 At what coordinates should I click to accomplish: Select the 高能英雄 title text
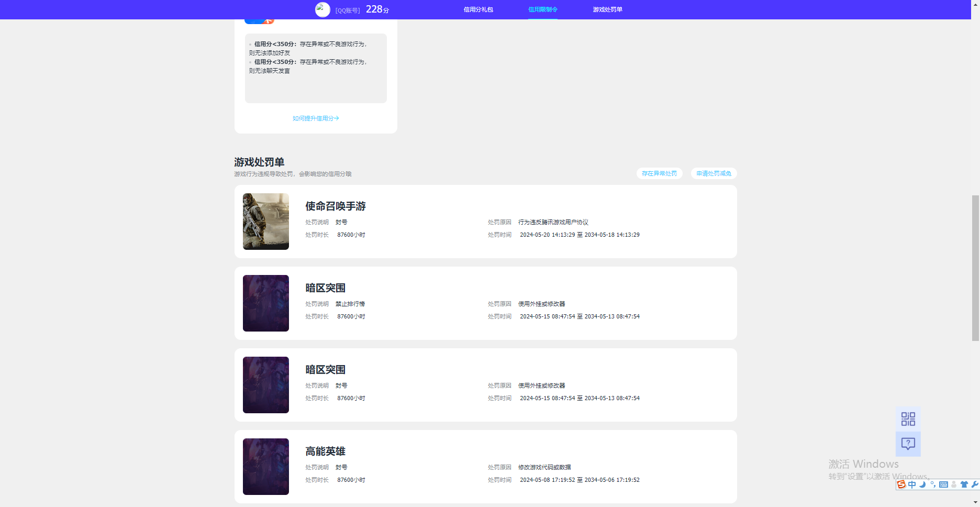(x=326, y=451)
